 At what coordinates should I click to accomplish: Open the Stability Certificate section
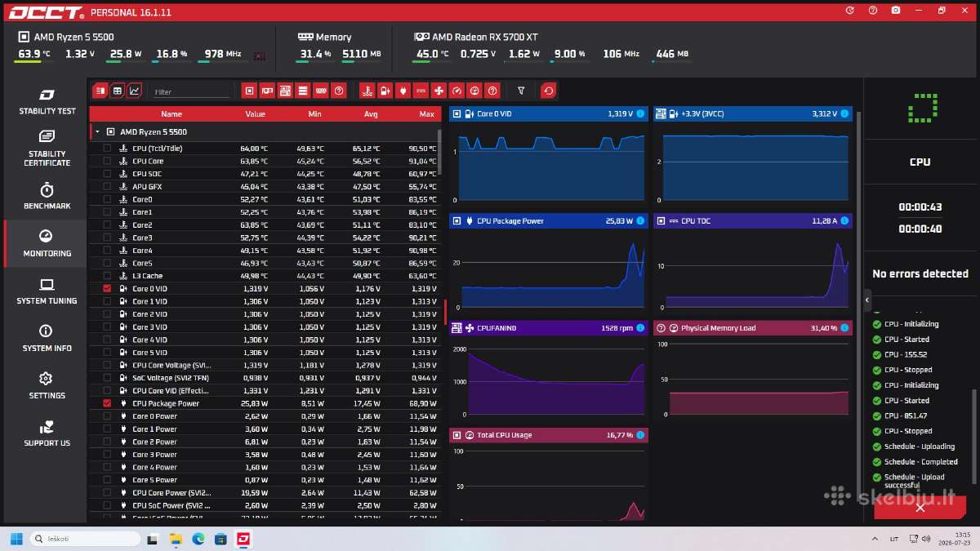pyautogui.click(x=47, y=149)
